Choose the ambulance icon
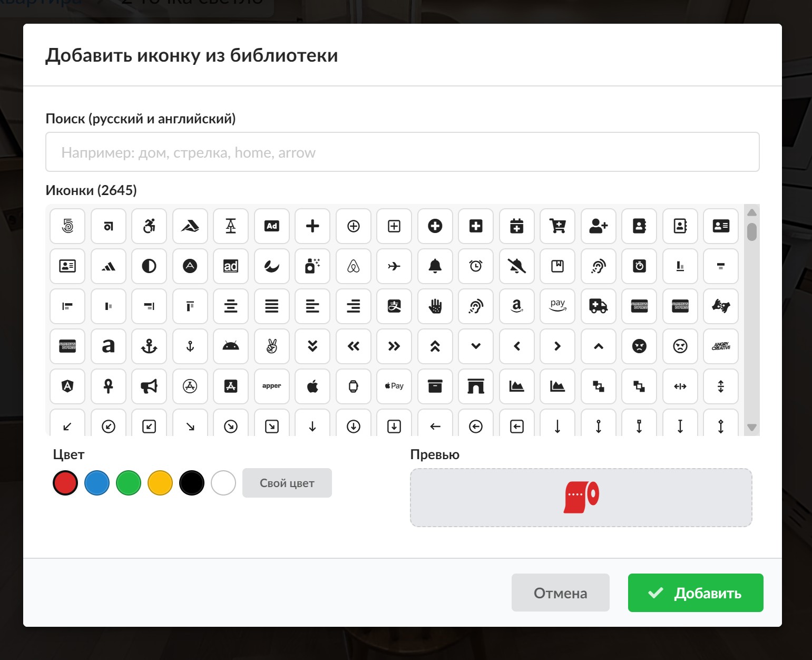The image size is (812, 660). coord(598,306)
